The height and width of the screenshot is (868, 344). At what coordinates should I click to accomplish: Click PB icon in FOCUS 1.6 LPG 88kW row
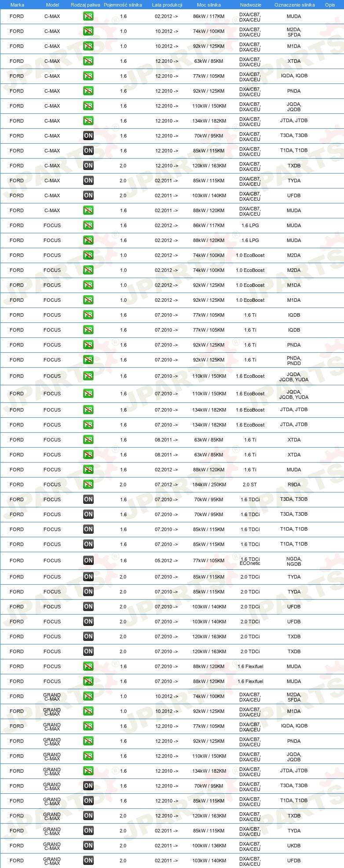click(88, 240)
